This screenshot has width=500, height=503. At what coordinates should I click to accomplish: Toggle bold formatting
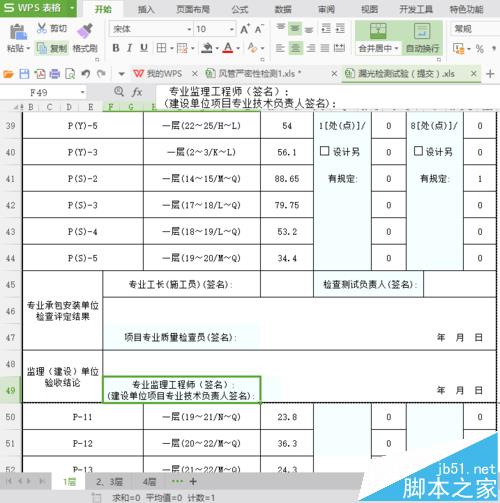point(116,48)
